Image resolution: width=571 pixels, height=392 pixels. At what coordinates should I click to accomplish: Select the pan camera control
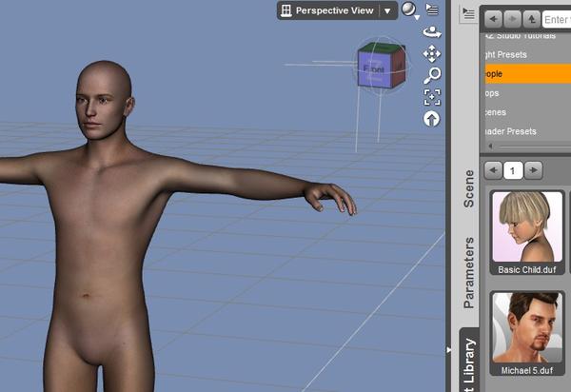432,54
